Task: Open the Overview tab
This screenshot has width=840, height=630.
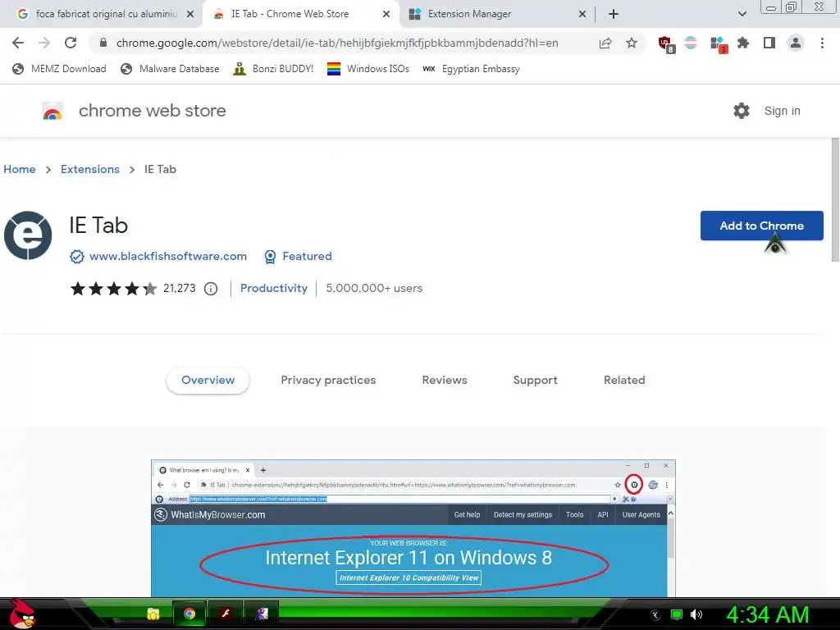Action: coord(208,381)
